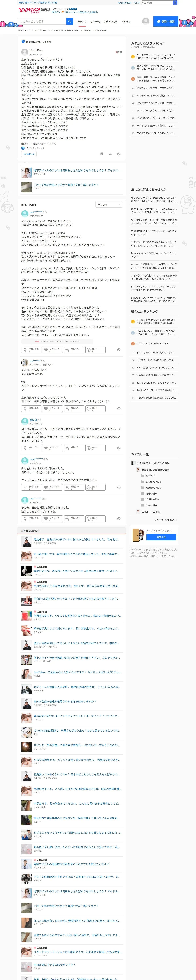This screenshot has width=196, height=980.
Task: Click the ウェブ検索 input field
Action: [x=157, y=3]
